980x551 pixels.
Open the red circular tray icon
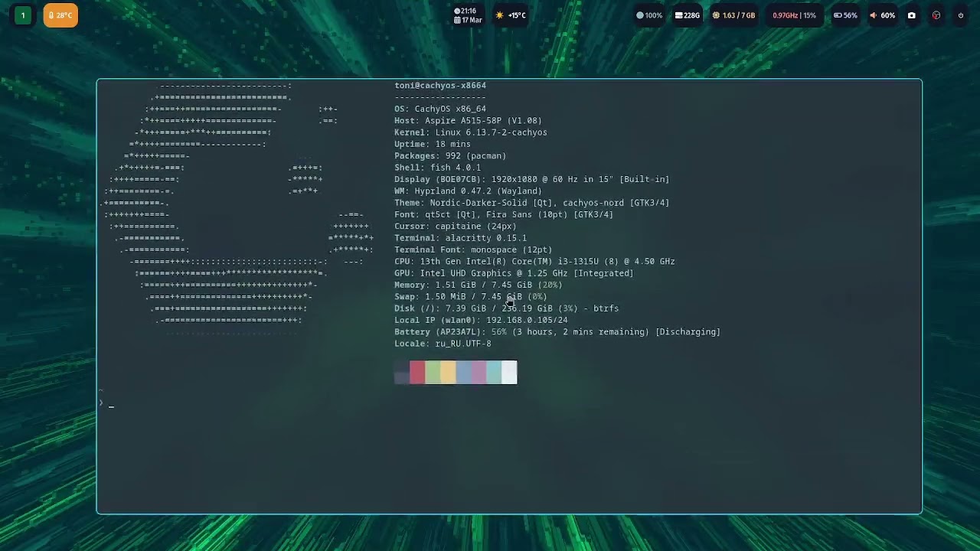[x=936, y=15]
